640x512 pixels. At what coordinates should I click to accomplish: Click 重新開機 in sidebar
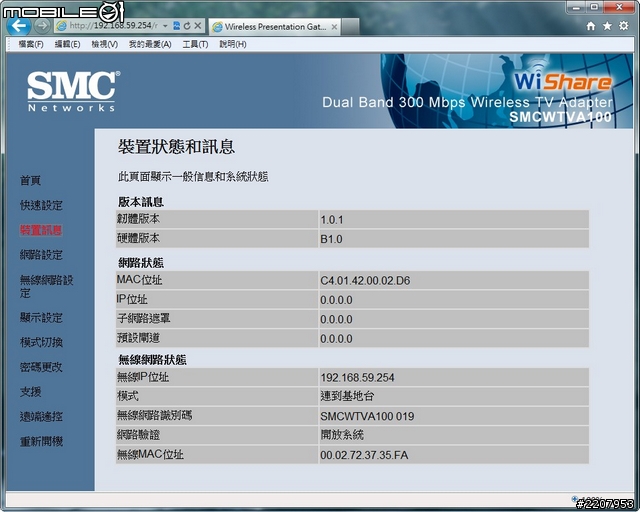coord(41,441)
